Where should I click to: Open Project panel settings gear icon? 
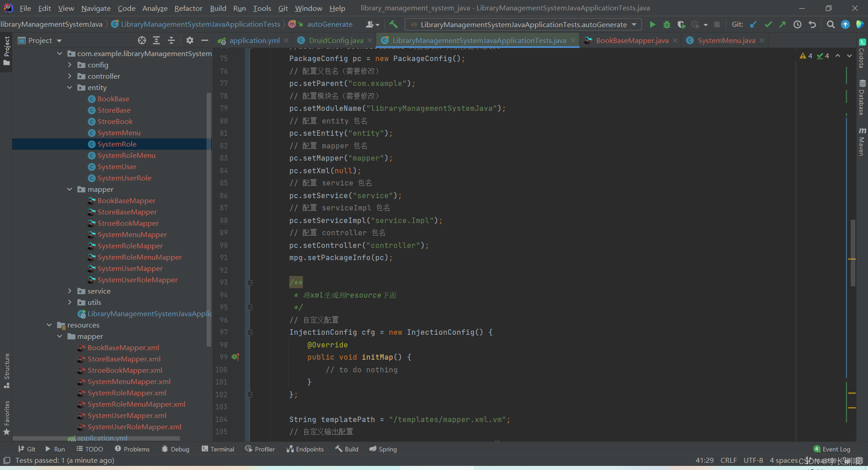(190, 40)
